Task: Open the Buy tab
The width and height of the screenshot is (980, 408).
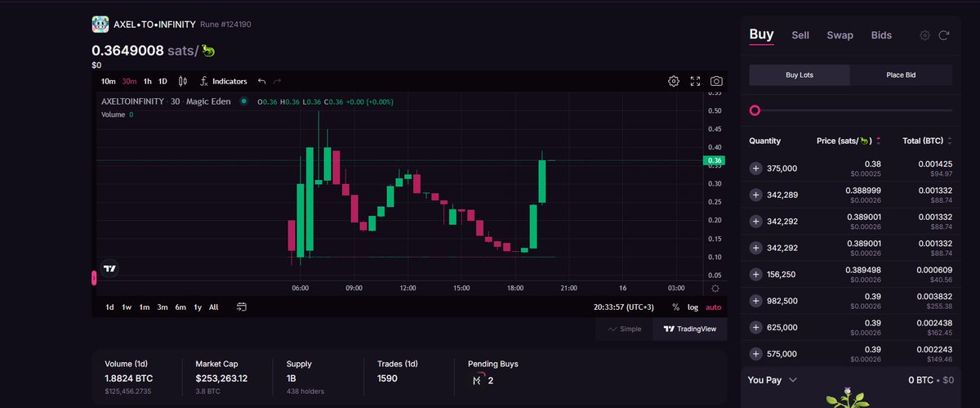Action: (761, 34)
